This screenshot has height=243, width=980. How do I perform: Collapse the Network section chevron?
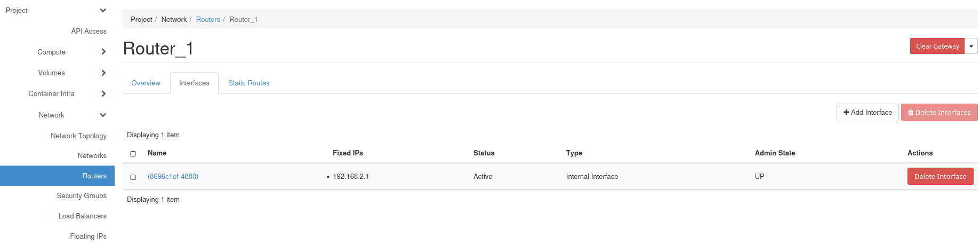coord(103,115)
